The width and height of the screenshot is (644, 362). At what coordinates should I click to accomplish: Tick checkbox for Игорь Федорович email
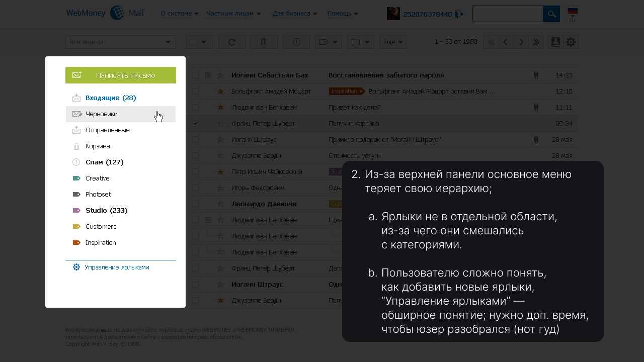pyautogui.click(x=196, y=188)
